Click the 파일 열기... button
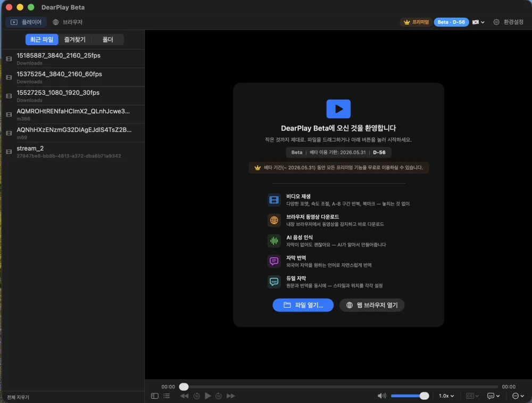Viewport: 532px width, 403px height. (303, 305)
